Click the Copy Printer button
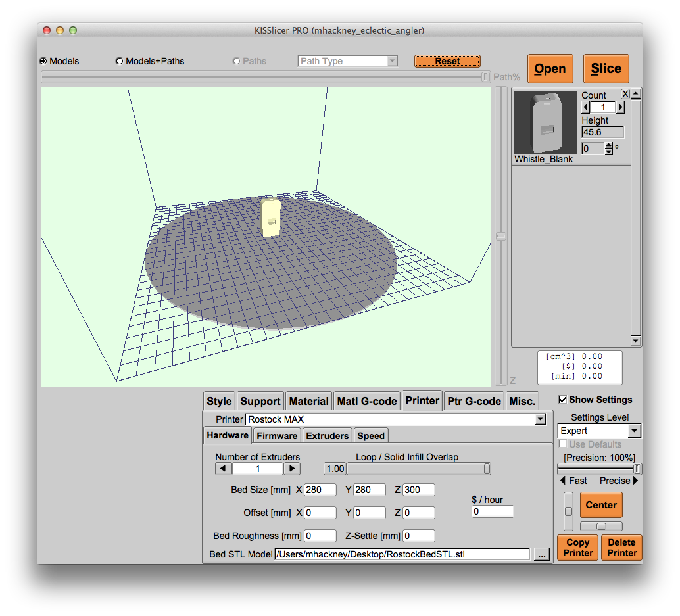 (577, 548)
